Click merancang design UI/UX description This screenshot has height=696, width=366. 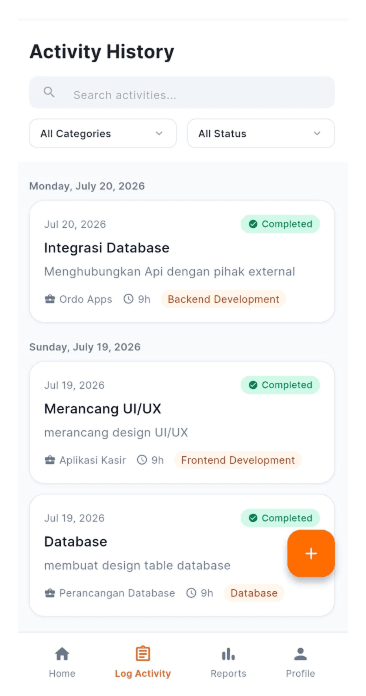[x=116, y=432]
